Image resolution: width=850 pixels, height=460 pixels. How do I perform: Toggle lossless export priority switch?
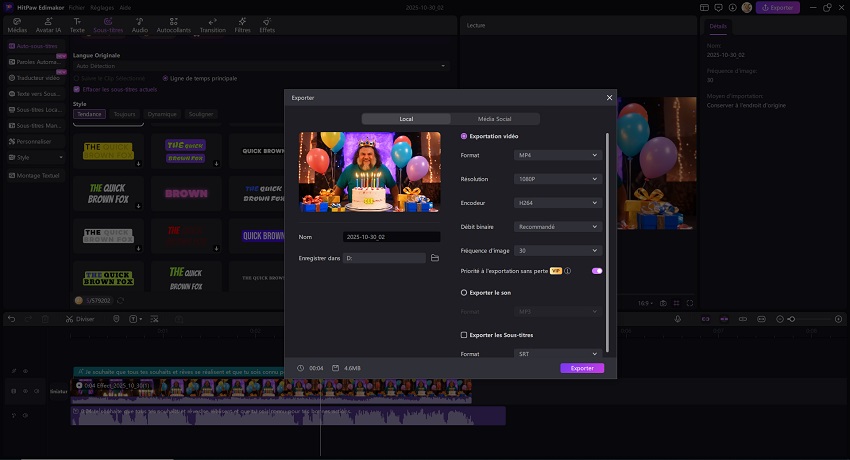[597, 271]
